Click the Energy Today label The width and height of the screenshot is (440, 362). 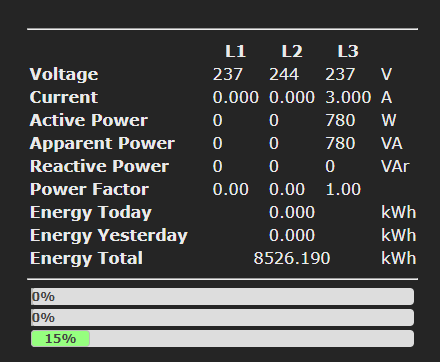pyautogui.click(x=91, y=213)
